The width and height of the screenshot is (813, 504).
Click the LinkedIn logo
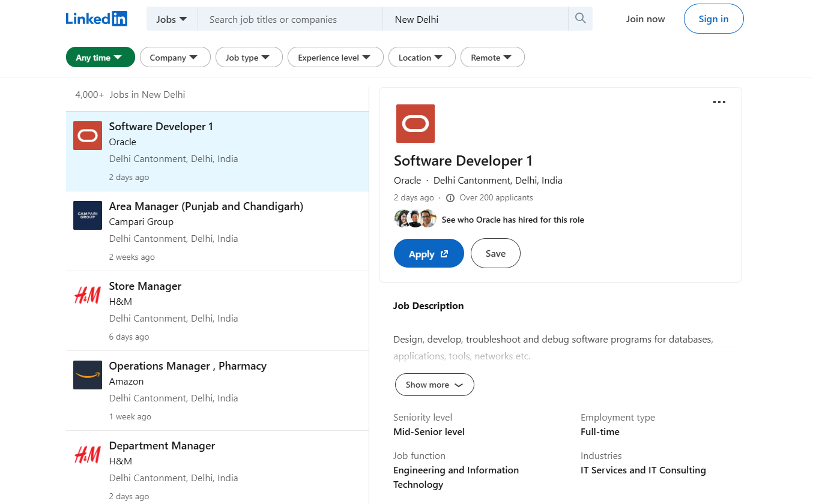pyautogui.click(x=97, y=19)
